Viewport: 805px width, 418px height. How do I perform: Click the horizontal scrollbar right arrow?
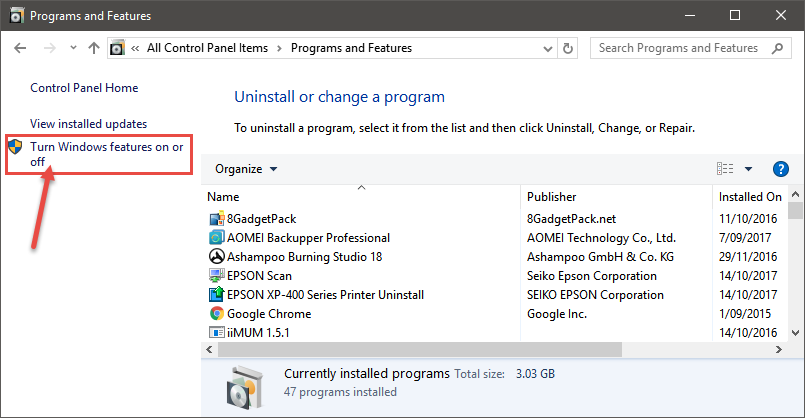[779, 350]
